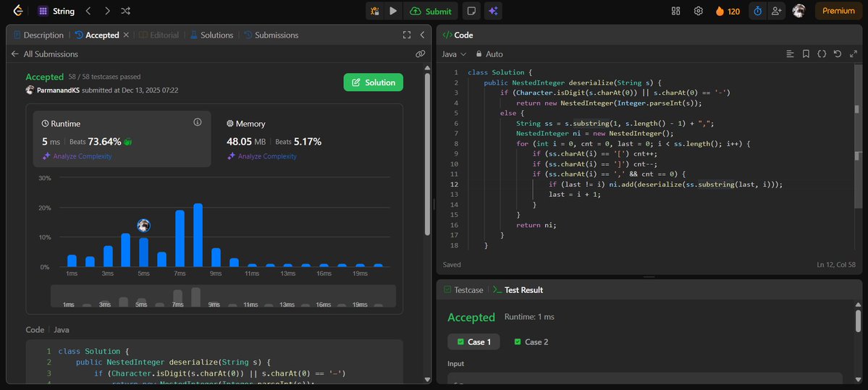The height and width of the screenshot is (390, 868).
Task: Open the String problem list
Action: coord(56,11)
